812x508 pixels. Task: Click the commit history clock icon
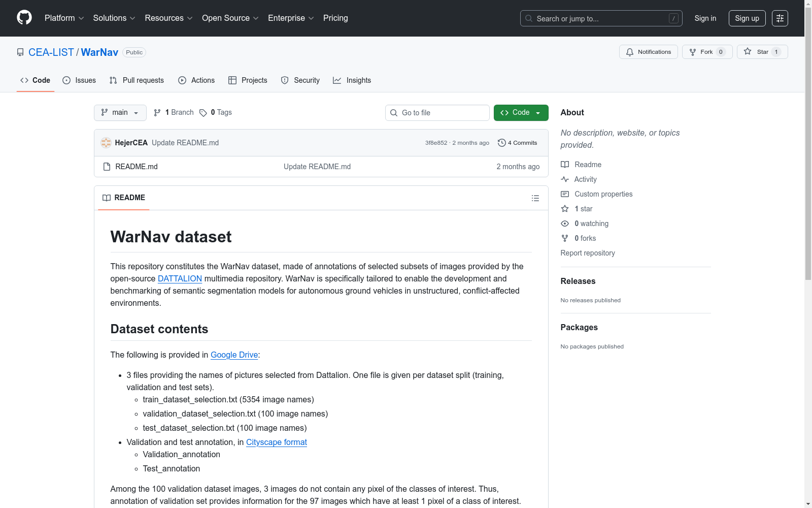coord(502,143)
